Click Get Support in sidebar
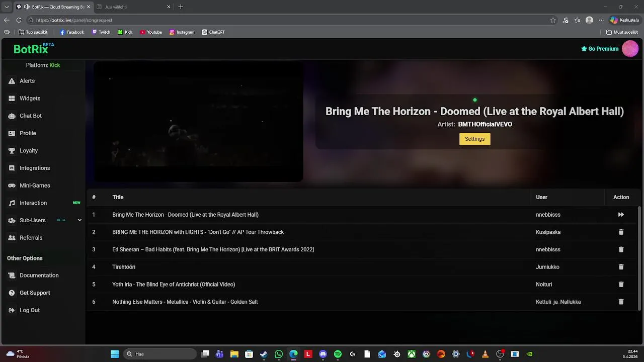 pos(35,293)
